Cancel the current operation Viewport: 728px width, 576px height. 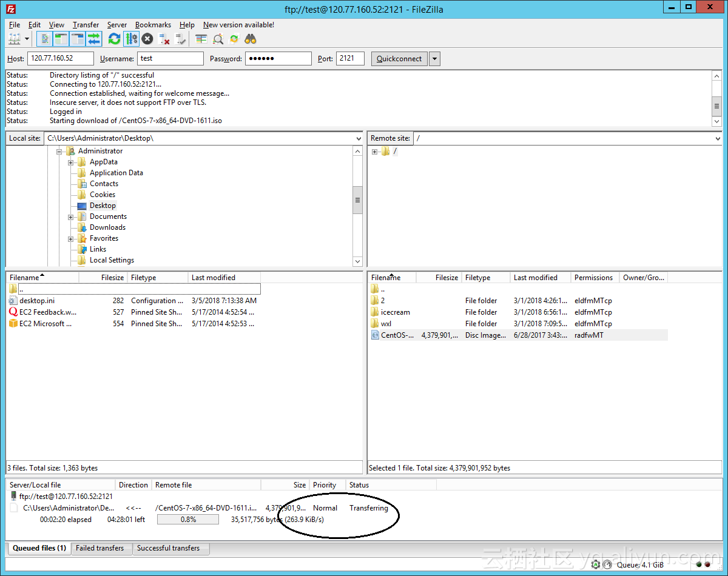click(x=147, y=39)
